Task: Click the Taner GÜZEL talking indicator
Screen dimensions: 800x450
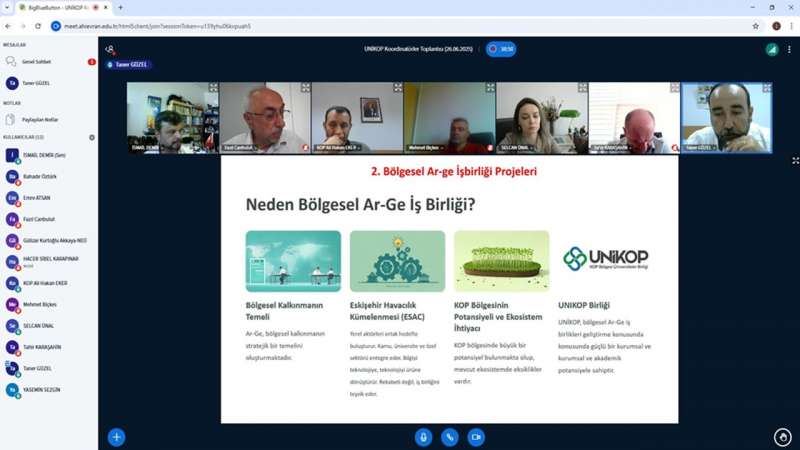Action: pyautogui.click(x=128, y=64)
